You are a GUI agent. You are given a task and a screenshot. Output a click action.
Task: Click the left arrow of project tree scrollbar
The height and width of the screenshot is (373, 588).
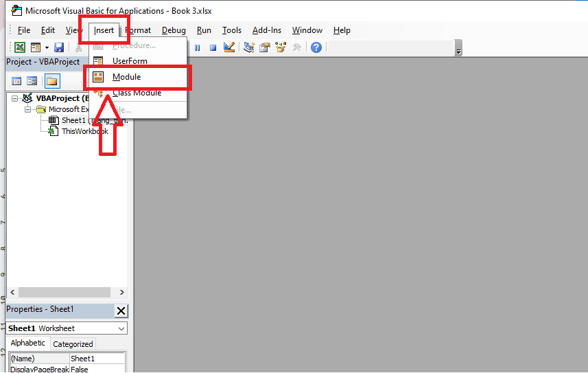[12, 292]
